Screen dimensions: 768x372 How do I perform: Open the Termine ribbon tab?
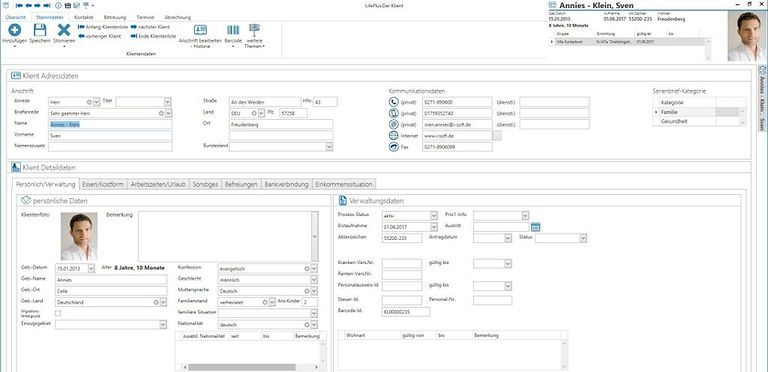coord(145,17)
